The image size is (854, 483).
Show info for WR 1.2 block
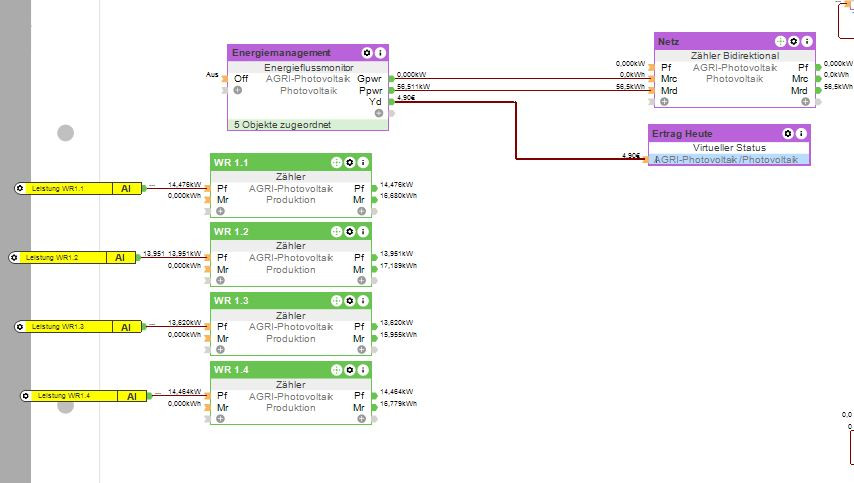click(x=363, y=231)
